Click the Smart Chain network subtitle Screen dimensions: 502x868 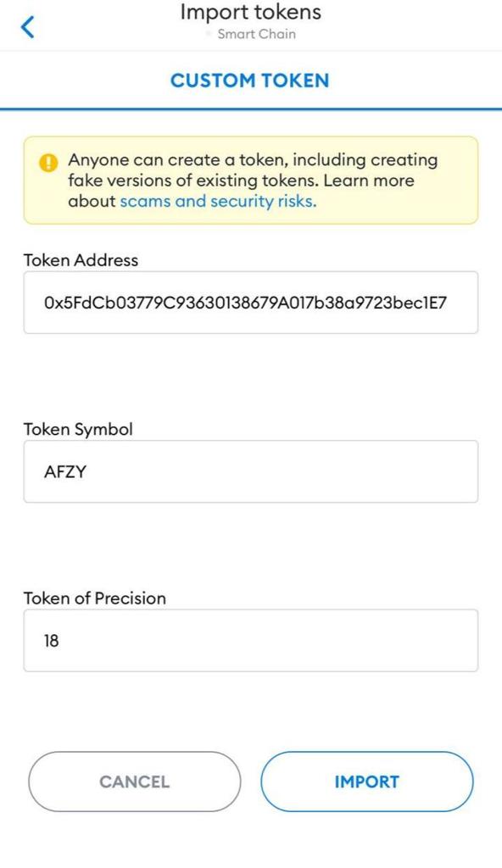pos(257,34)
